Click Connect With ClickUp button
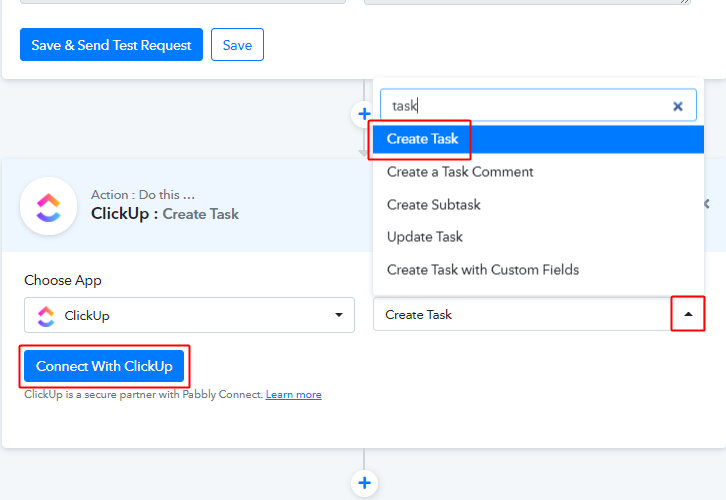Screen dimensions: 726x500 pos(104,366)
